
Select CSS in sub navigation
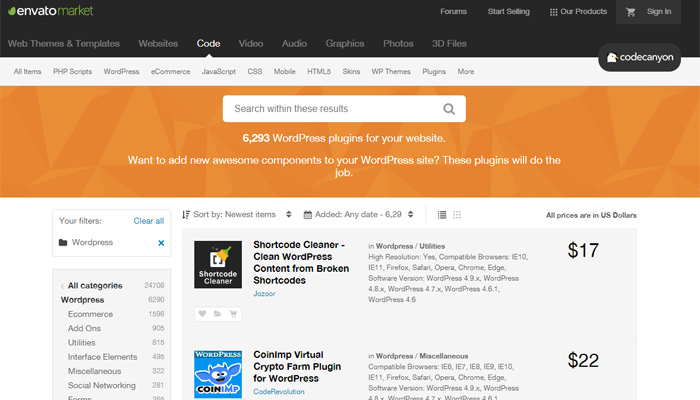coord(255,71)
